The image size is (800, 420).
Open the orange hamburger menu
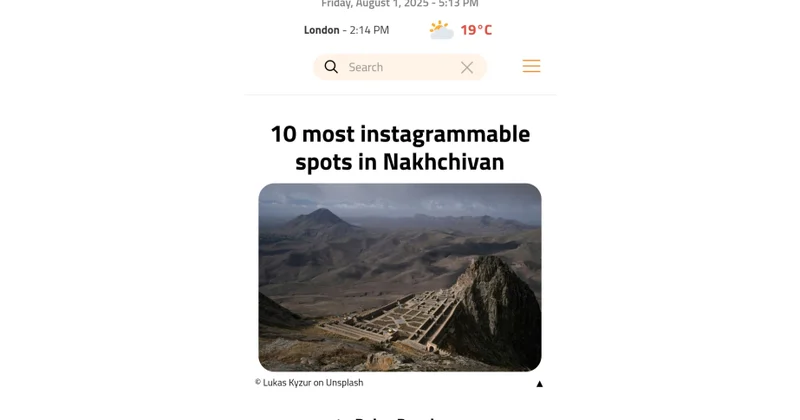tap(531, 66)
